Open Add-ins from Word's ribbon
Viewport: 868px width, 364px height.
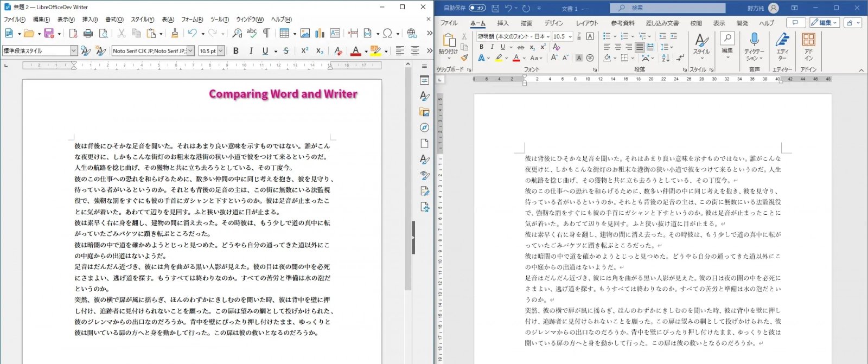[x=808, y=47]
